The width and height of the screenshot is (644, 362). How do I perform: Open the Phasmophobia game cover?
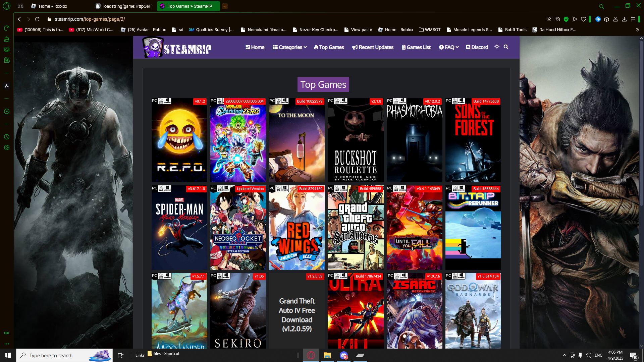[415, 140]
